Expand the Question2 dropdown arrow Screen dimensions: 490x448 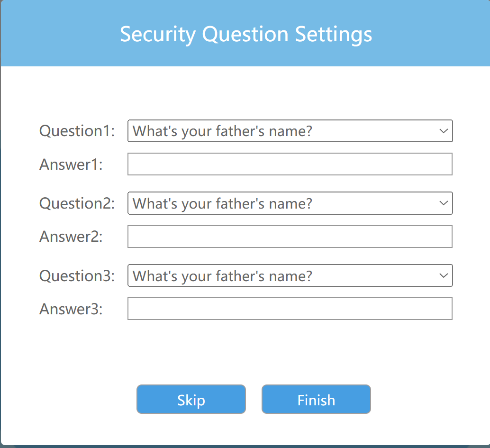[x=444, y=203]
